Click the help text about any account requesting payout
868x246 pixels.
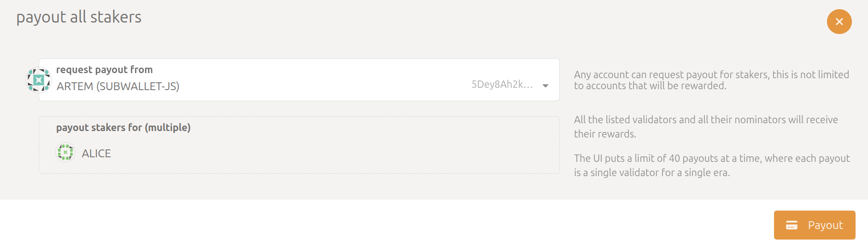[x=711, y=80]
